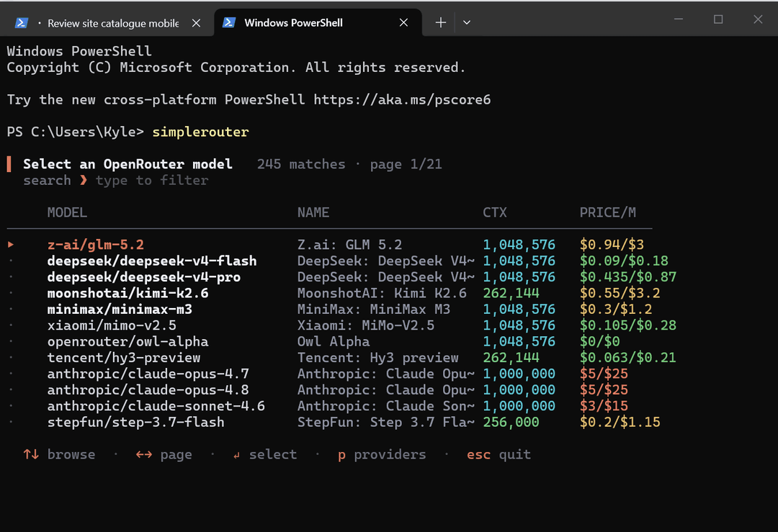
Task: Click the https://aka.ms/pscore6 link
Action: point(402,99)
